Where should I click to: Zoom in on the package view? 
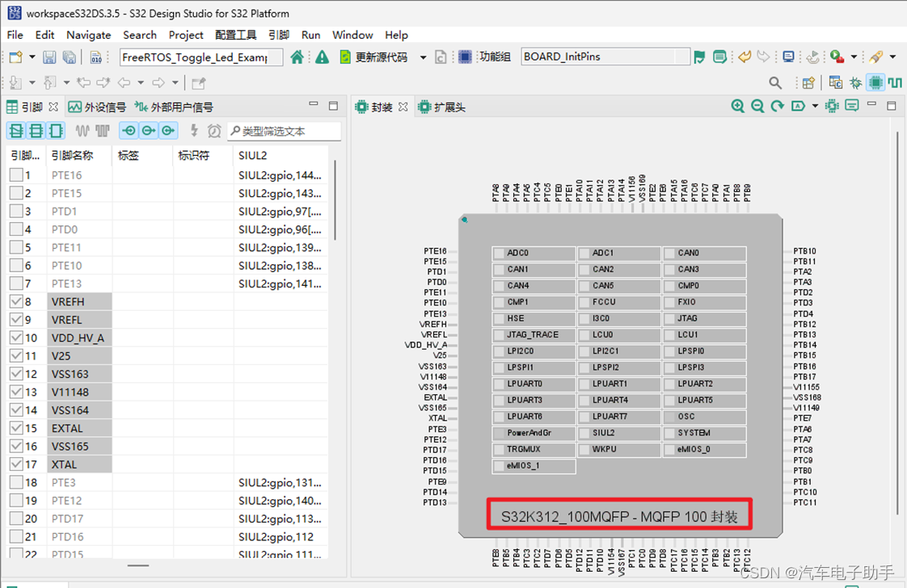pyautogui.click(x=737, y=106)
